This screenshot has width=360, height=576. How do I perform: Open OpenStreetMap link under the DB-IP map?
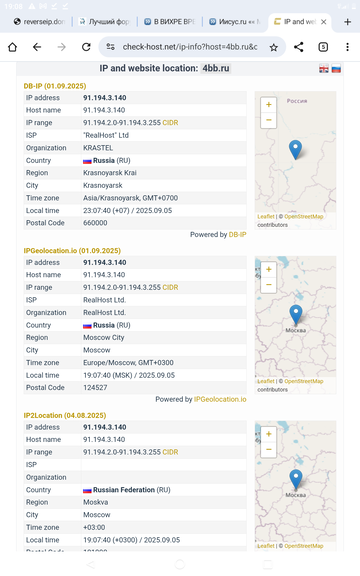(304, 216)
